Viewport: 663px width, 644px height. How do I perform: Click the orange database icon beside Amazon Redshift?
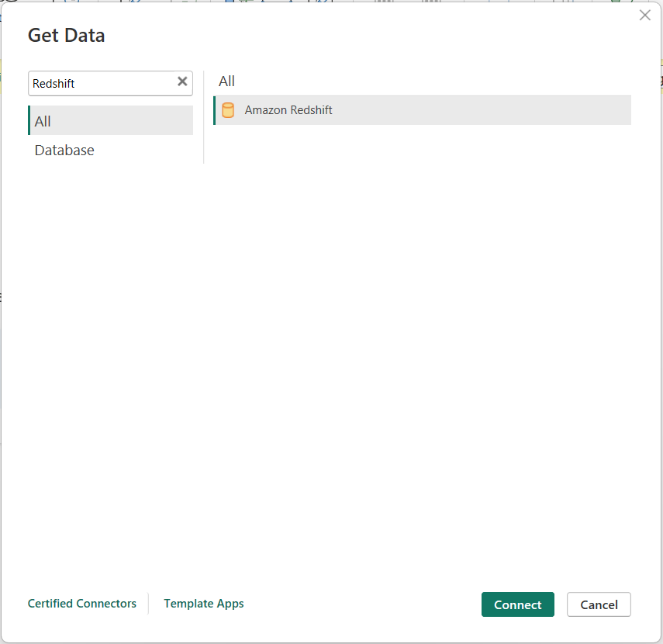(x=228, y=109)
